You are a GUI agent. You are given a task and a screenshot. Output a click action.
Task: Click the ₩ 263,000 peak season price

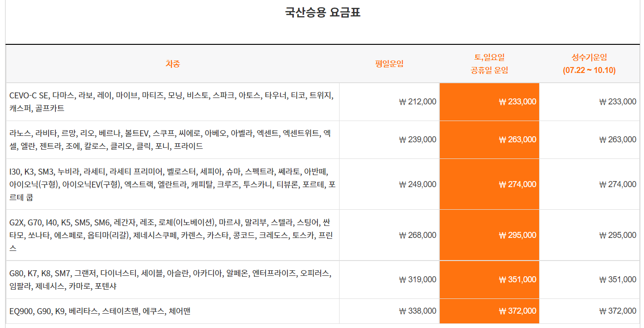(x=616, y=139)
